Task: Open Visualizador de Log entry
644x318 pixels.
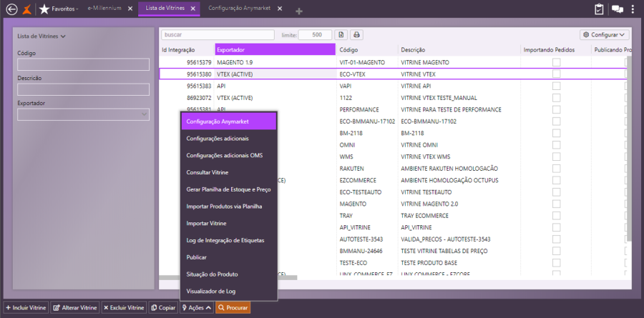Action: coord(229,292)
